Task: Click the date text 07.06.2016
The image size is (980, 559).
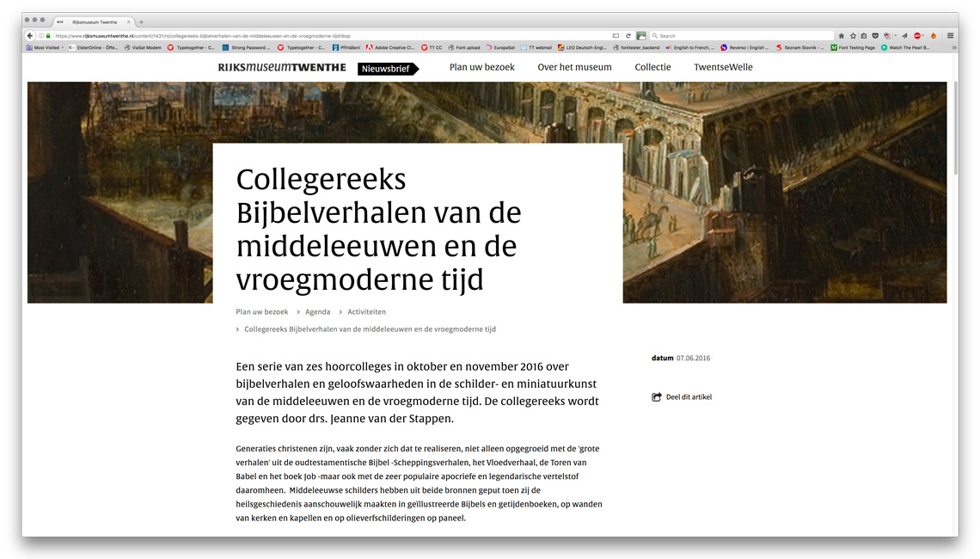Action: tap(693, 359)
